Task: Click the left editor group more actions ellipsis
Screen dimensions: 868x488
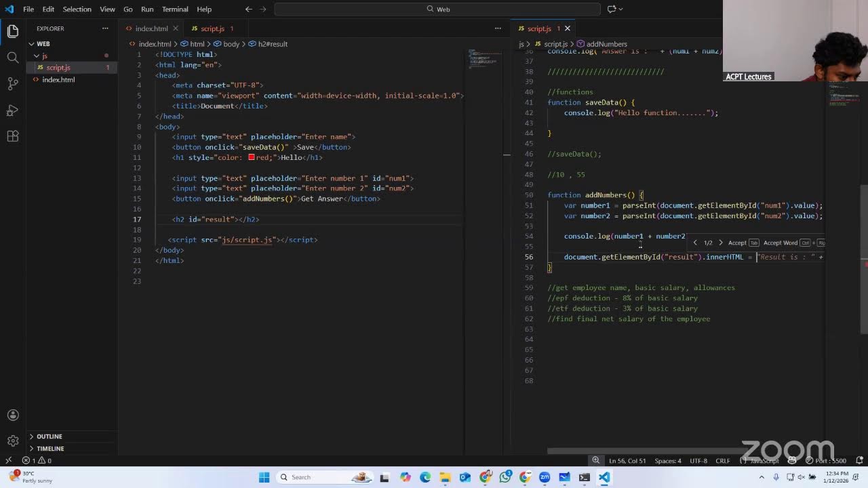Action: point(498,28)
